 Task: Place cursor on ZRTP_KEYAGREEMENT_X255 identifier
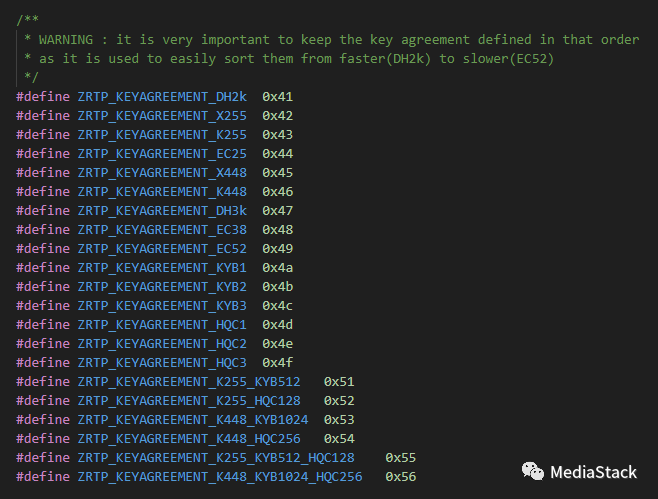[162, 115]
